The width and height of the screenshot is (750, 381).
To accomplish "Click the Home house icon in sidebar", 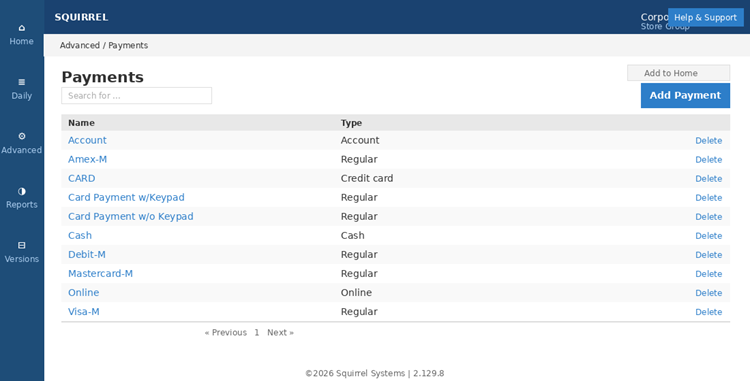I will point(22,28).
